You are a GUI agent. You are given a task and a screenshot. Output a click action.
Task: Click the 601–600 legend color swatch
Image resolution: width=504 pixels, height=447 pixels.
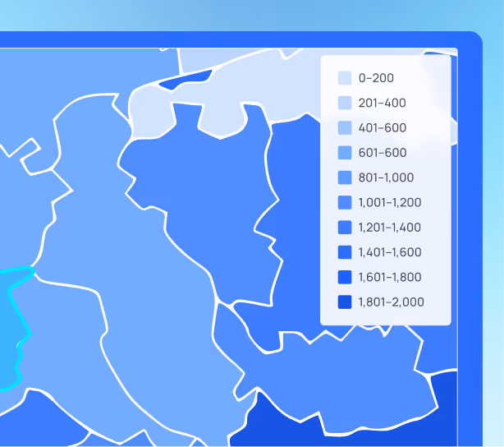(345, 153)
